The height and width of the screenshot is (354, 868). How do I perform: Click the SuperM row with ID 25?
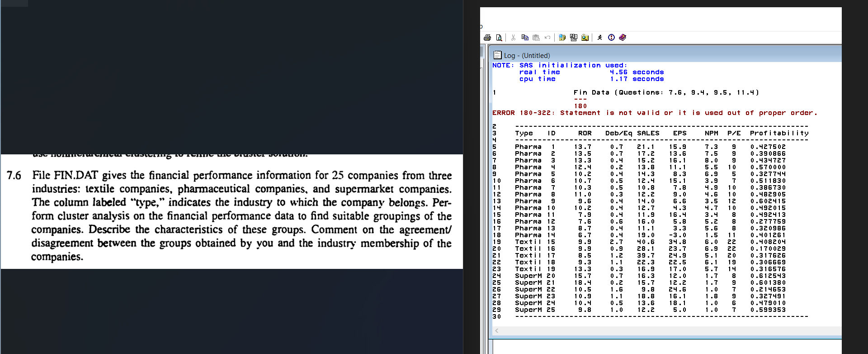pos(650,310)
